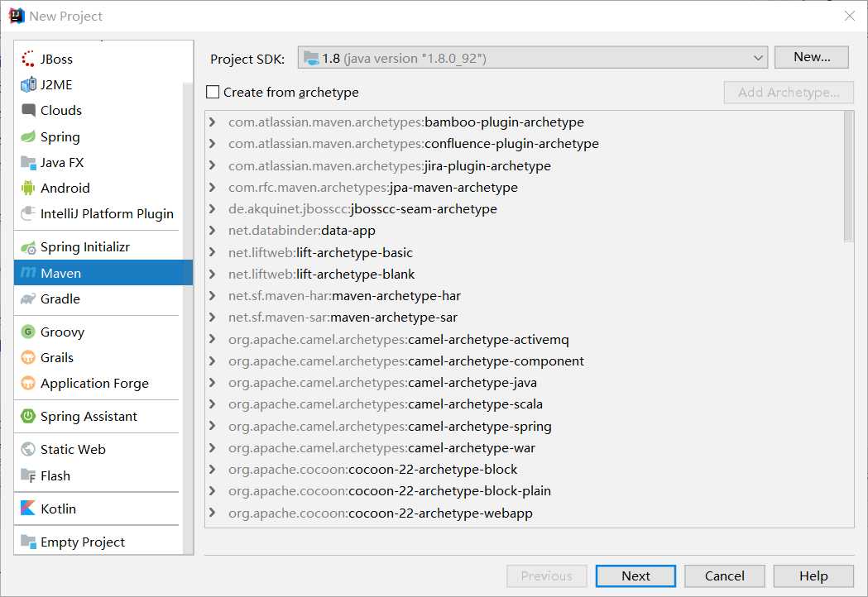Select maven-archetype-har row
Viewport: 868px width, 597px height.
525,295
